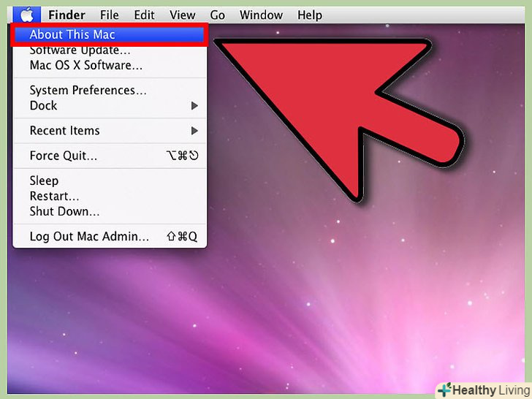Open the File menu

(110, 15)
